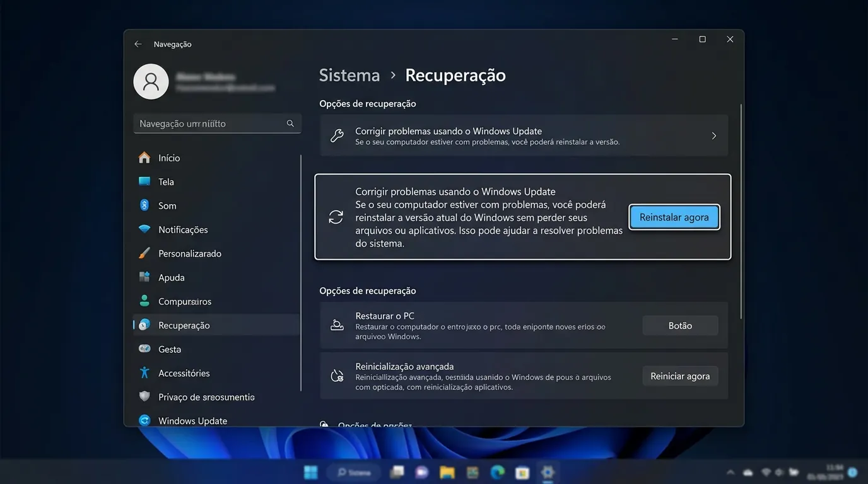Image resolution: width=868 pixels, height=484 pixels.
Task: Click the refresh icon beside the reinstall description
Action: tap(336, 217)
